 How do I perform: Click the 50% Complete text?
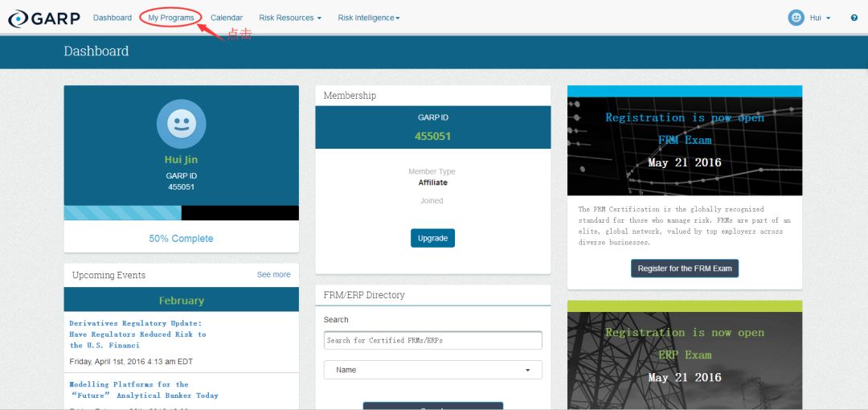point(181,239)
